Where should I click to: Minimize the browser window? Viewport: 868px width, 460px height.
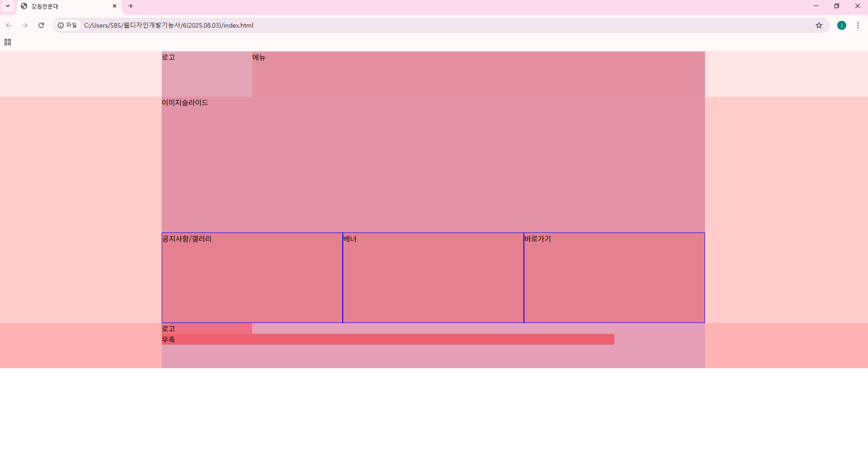pos(816,6)
